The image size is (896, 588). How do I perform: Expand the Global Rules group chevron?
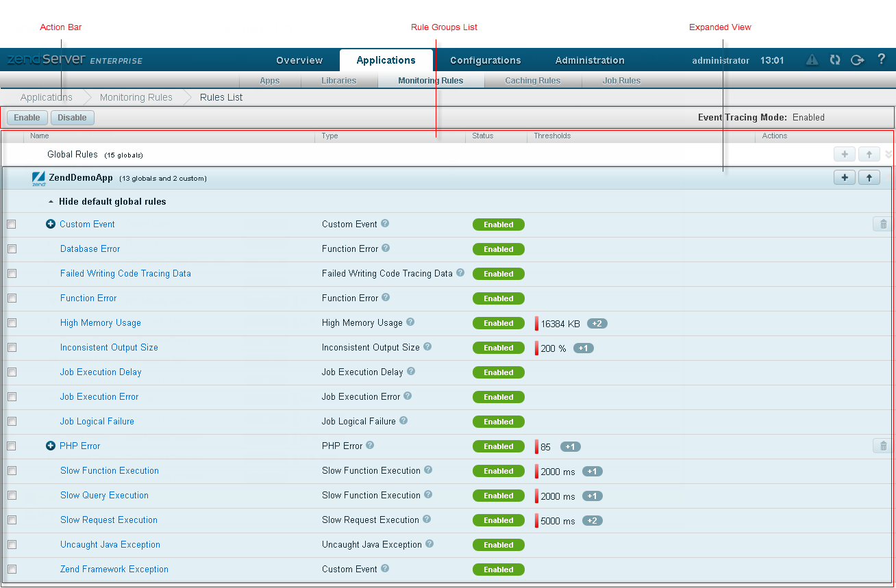click(x=888, y=155)
